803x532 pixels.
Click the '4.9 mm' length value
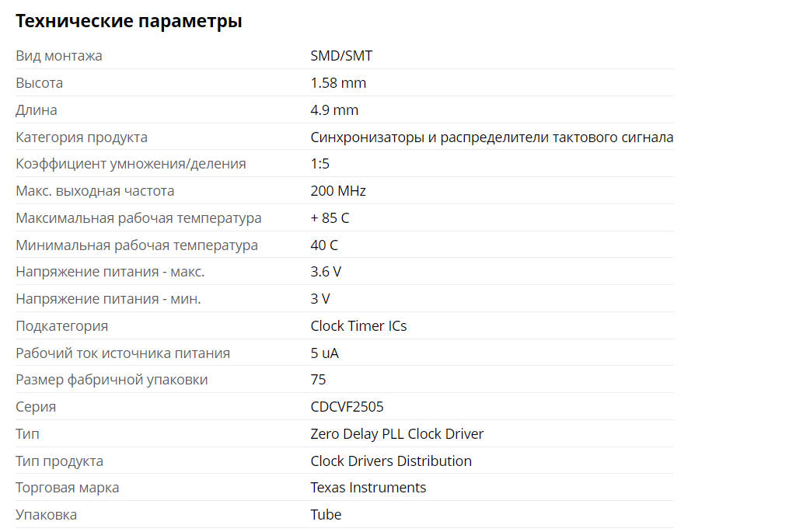334,110
